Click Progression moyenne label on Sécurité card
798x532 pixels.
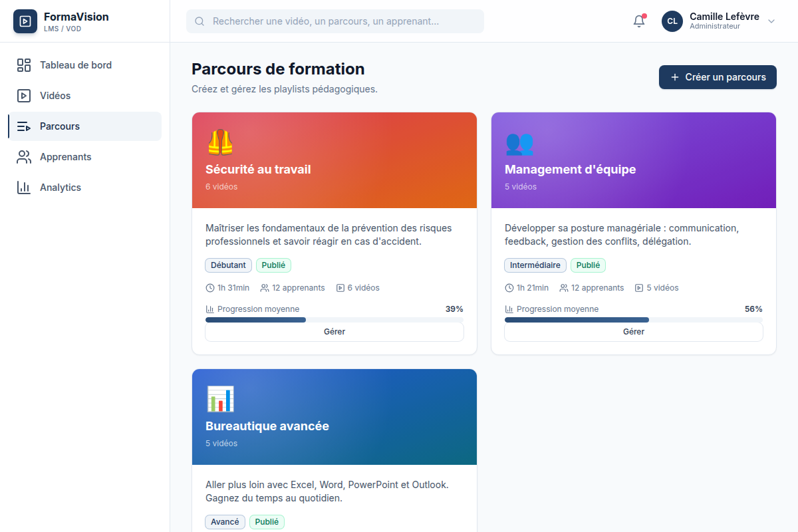click(x=258, y=309)
